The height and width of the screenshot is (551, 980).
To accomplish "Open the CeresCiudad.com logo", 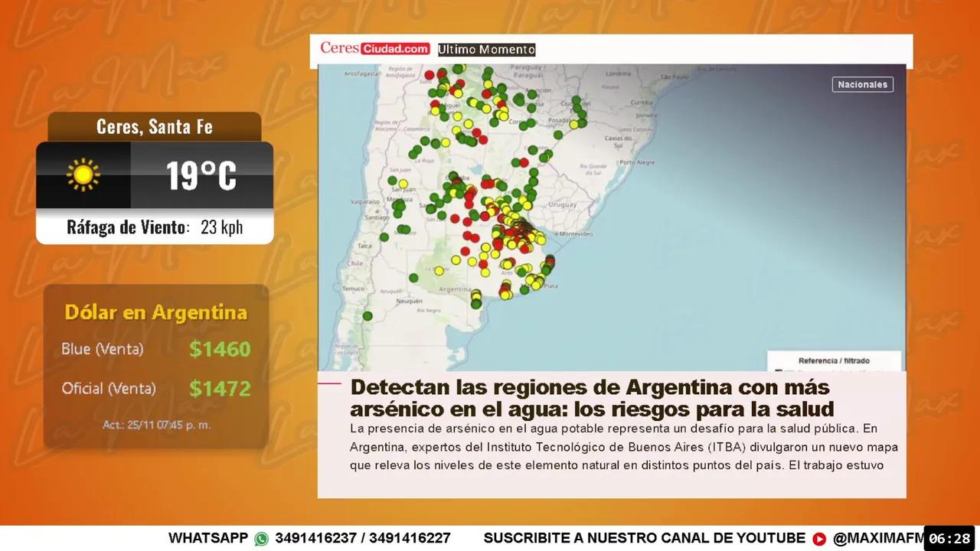I will [374, 48].
